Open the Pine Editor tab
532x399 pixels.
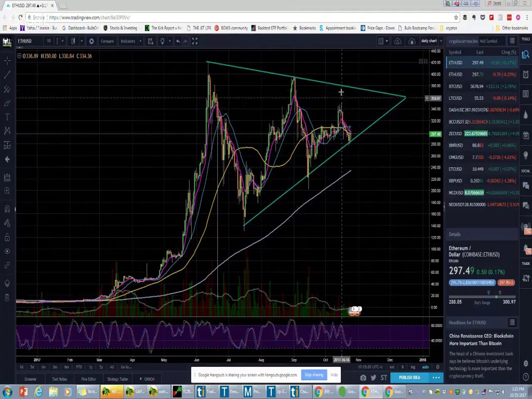pyautogui.click(x=88, y=379)
